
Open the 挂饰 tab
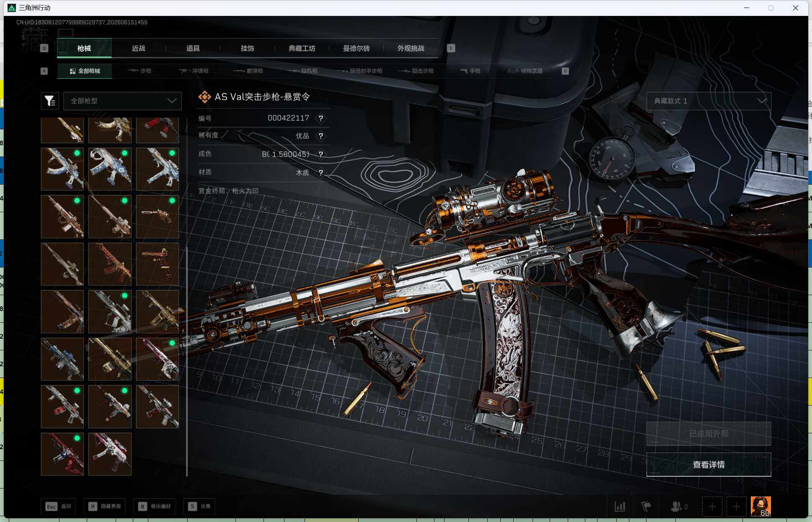[x=248, y=48]
